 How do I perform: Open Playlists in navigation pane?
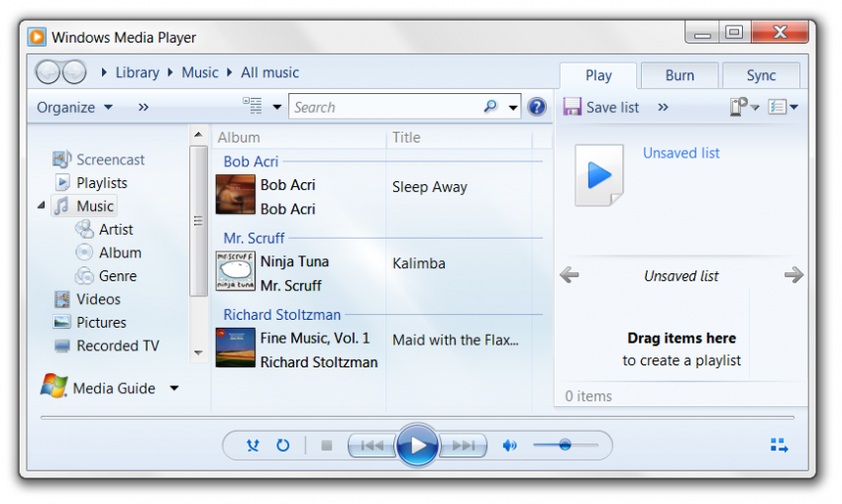[91, 183]
